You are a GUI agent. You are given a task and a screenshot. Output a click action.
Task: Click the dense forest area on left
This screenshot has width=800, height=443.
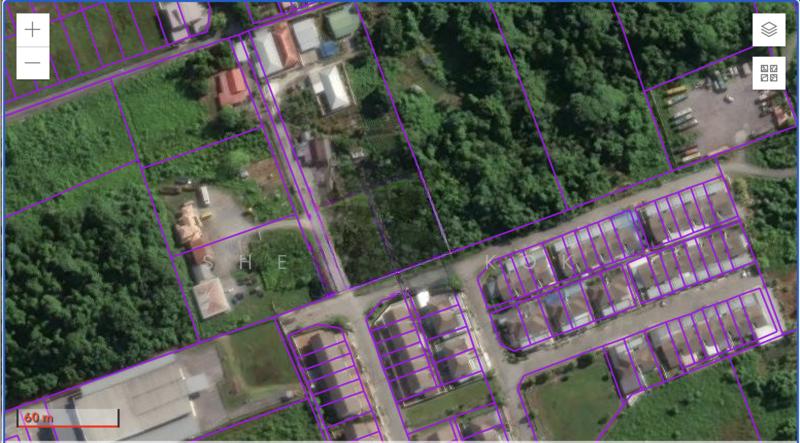click(80, 280)
